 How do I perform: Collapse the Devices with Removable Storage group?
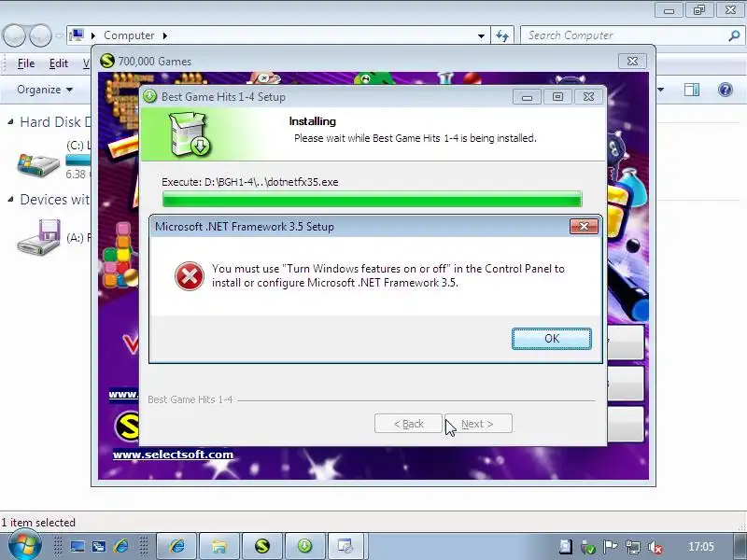[x=10, y=200]
